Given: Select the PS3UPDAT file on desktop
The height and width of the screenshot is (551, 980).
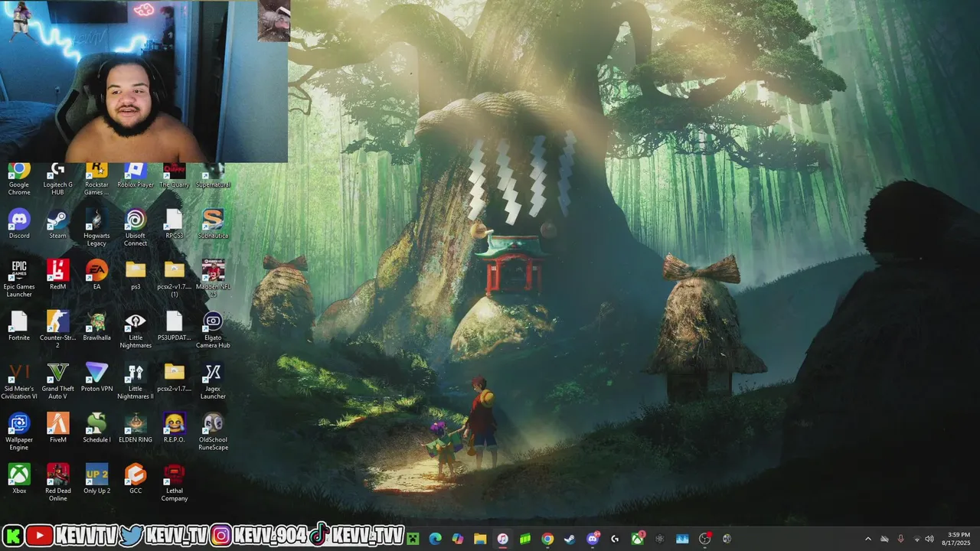Looking at the screenshot, I should click(174, 325).
